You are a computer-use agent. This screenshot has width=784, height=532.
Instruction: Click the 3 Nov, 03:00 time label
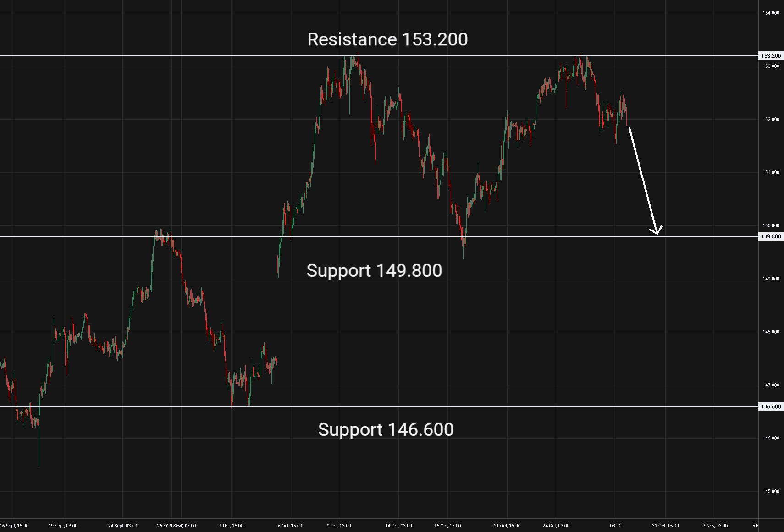(x=715, y=526)
